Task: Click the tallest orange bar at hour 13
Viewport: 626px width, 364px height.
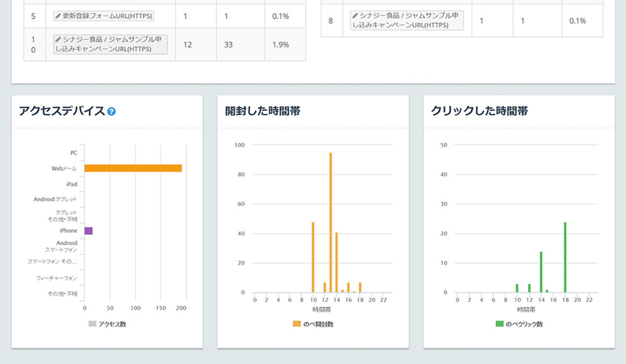Action: pos(331,223)
